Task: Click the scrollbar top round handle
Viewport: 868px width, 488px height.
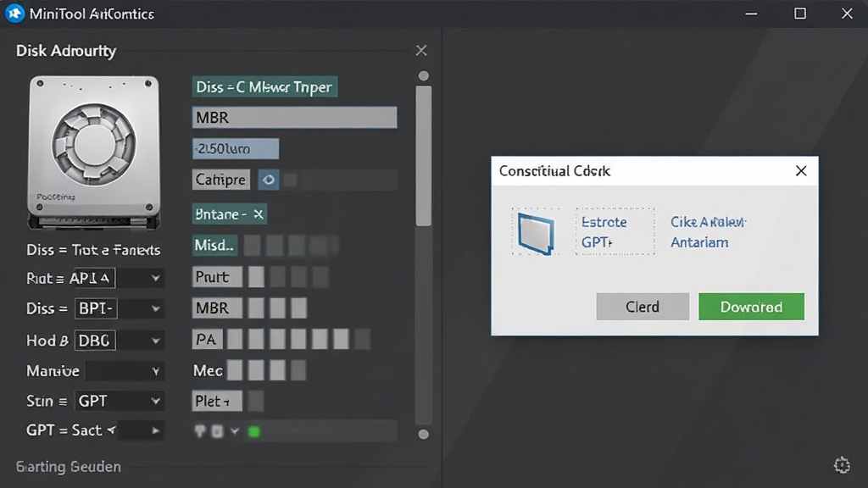Action: [x=424, y=75]
